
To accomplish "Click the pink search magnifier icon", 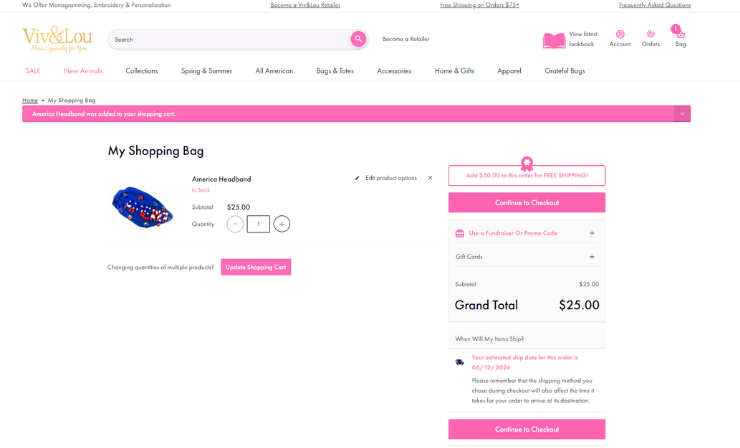I will [358, 39].
